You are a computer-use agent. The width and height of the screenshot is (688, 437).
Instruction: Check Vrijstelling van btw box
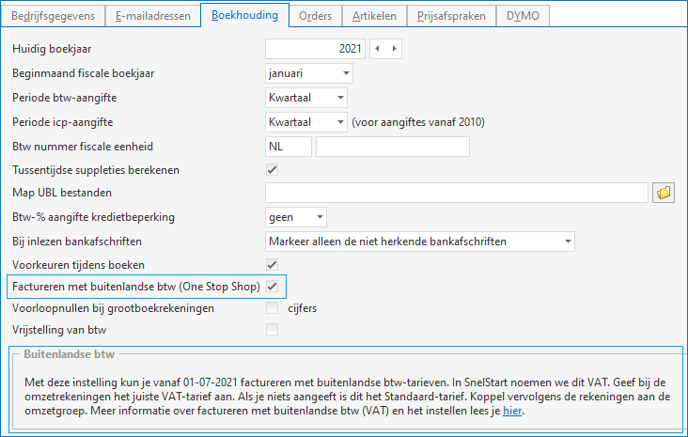pos(272,330)
